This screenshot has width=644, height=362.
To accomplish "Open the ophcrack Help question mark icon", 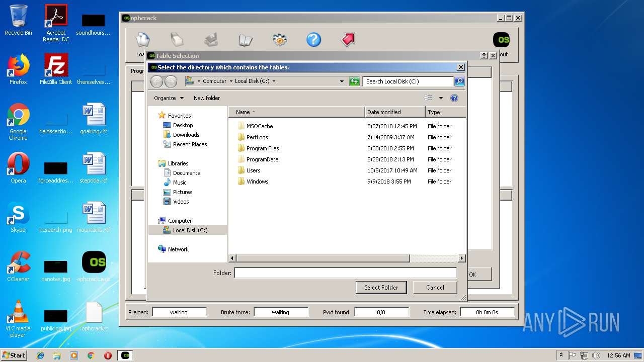I will [x=313, y=40].
